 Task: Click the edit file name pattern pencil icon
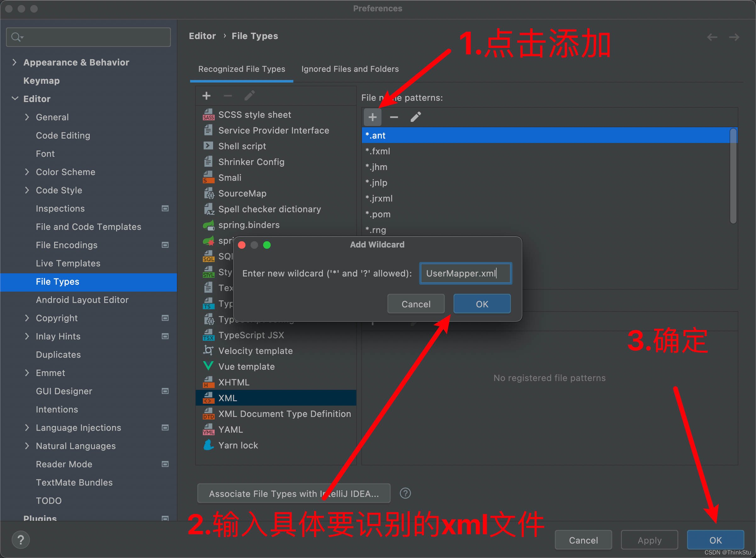coord(415,117)
